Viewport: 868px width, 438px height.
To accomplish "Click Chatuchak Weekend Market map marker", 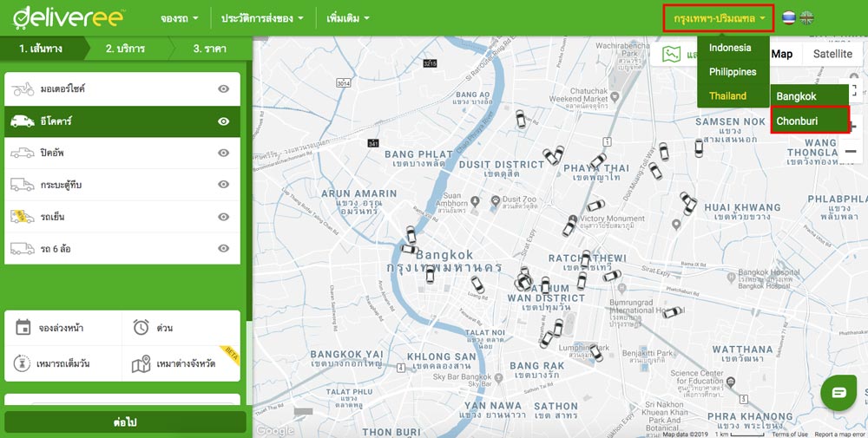I will coord(615,97).
